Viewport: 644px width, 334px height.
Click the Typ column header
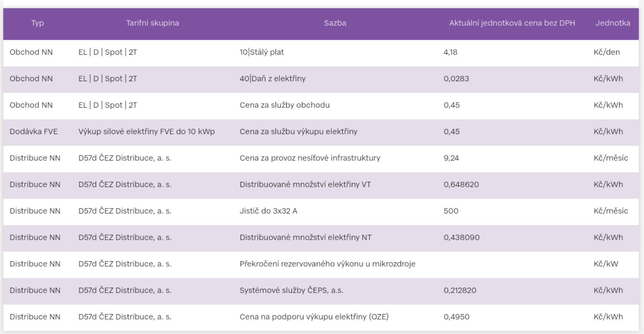[x=37, y=23]
